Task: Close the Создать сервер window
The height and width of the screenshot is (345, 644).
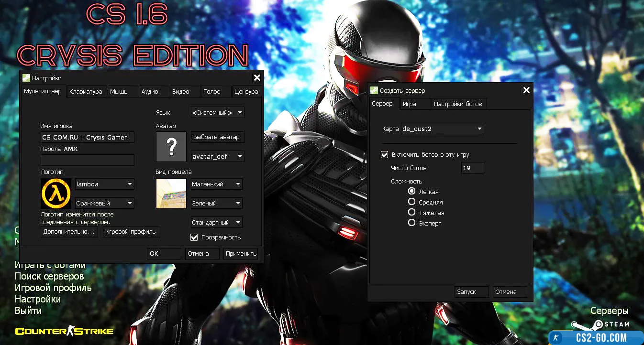Action: coord(526,90)
